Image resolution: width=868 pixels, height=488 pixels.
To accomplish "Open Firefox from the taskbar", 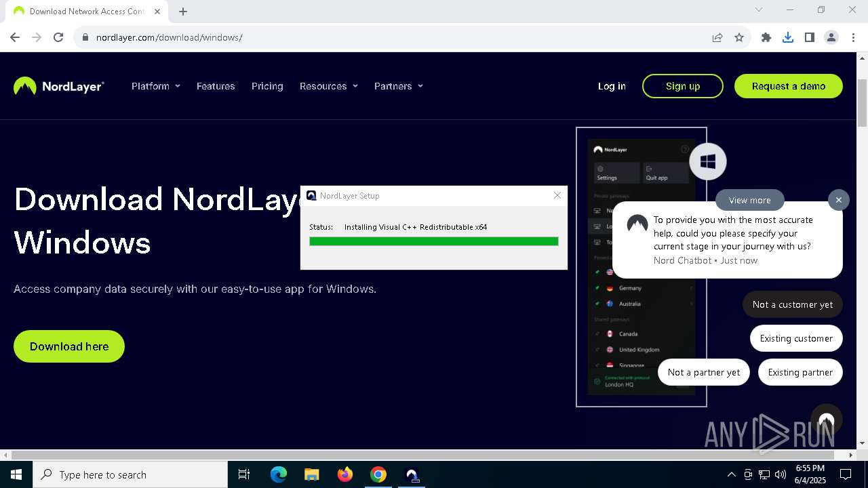I will [x=345, y=474].
